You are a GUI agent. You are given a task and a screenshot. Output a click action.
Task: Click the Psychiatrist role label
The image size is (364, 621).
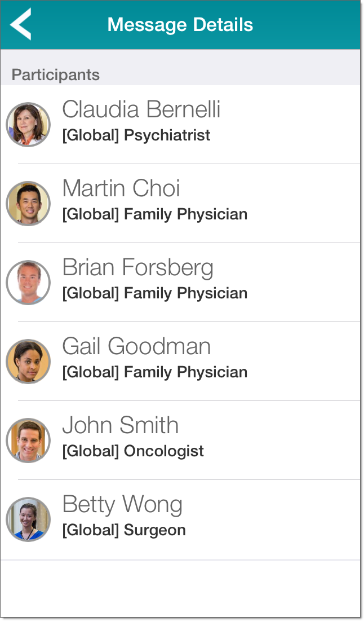click(136, 135)
